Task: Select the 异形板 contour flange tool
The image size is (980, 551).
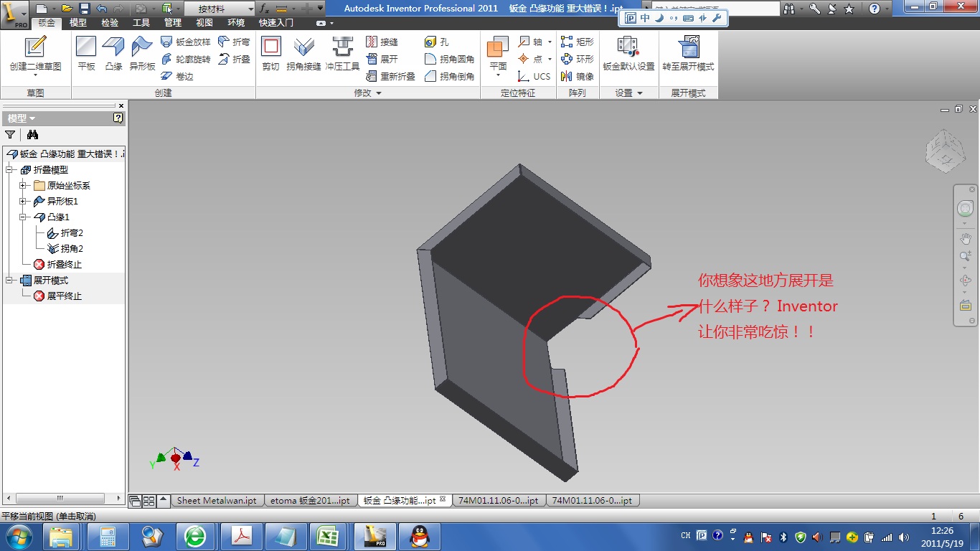Action: coord(142,54)
